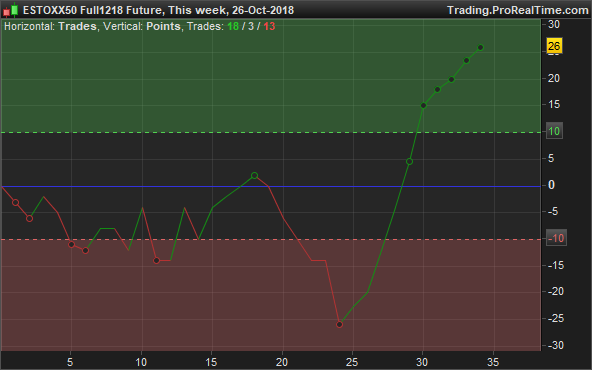Click the data point at trade 30 near 15
Screen dimensions: 592x370
(423, 106)
